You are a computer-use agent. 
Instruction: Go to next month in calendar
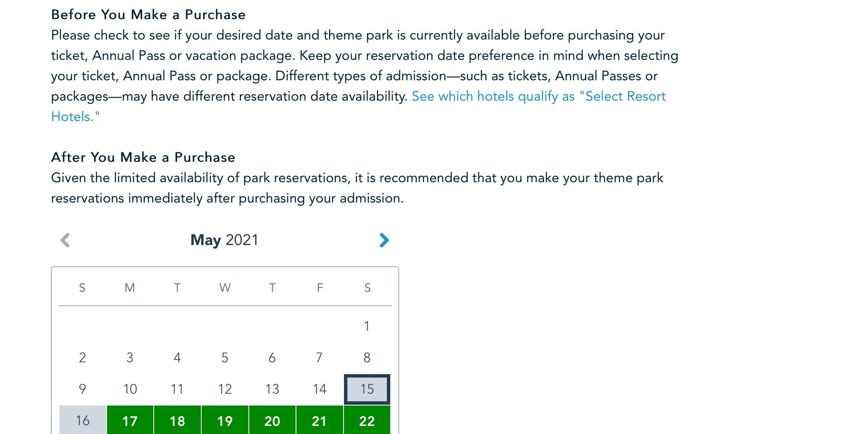click(384, 240)
